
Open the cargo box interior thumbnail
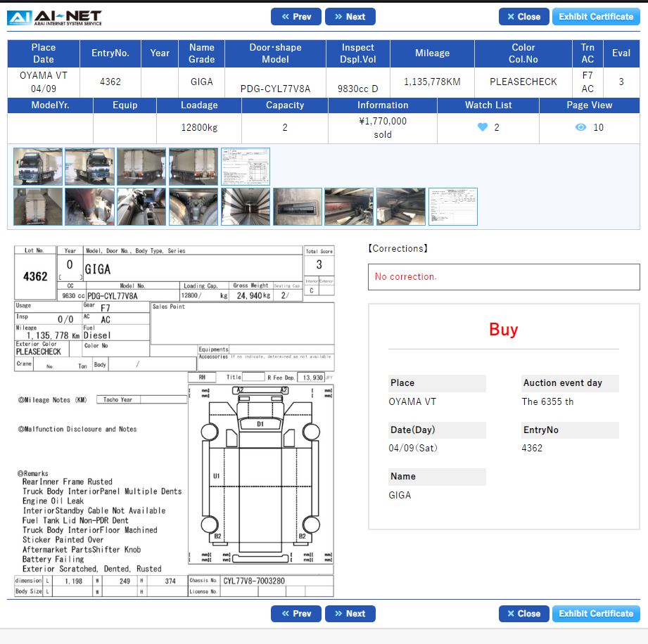click(246, 207)
